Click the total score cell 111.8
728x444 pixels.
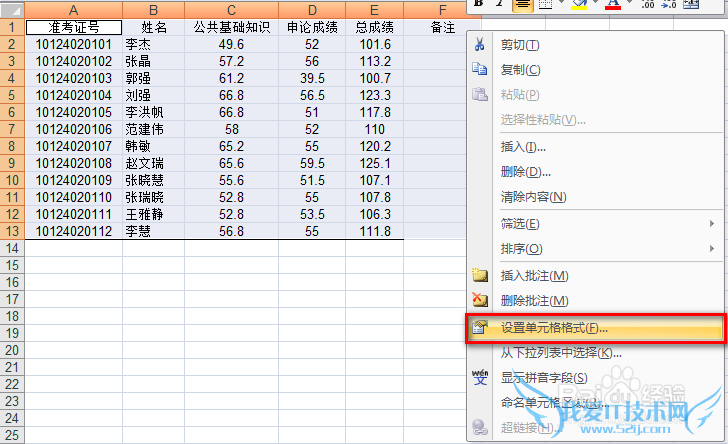click(375, 231)
